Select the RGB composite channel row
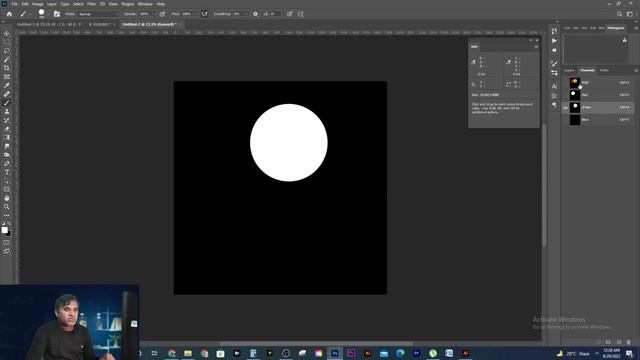This screenshot has height=360, width=640. tap(599, 83)
